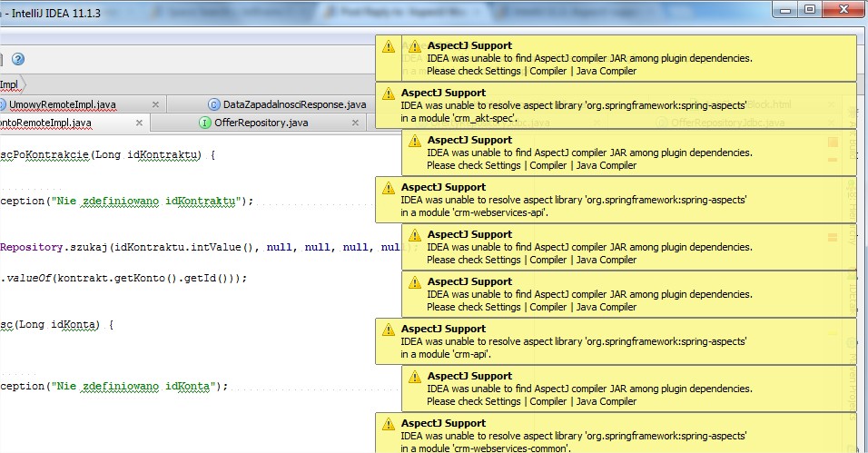Close the OfferRepository.java tab
868x453 pixels.
click(355, 123)
